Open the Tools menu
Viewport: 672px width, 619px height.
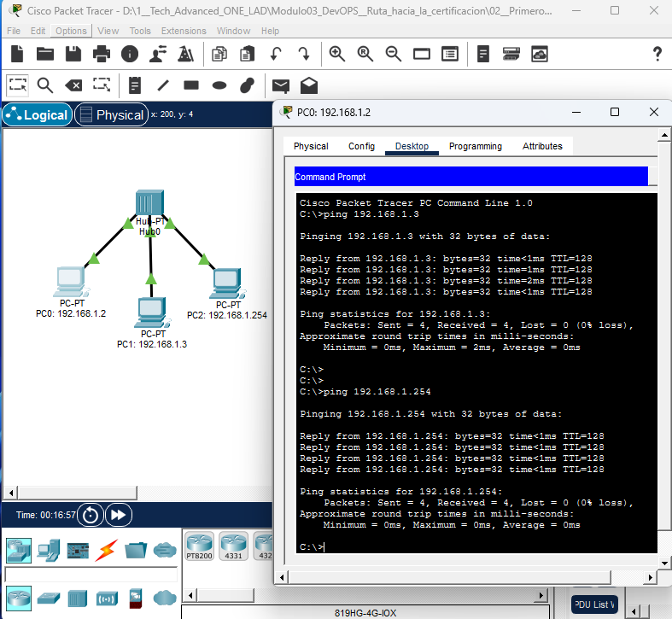[140, 31]
